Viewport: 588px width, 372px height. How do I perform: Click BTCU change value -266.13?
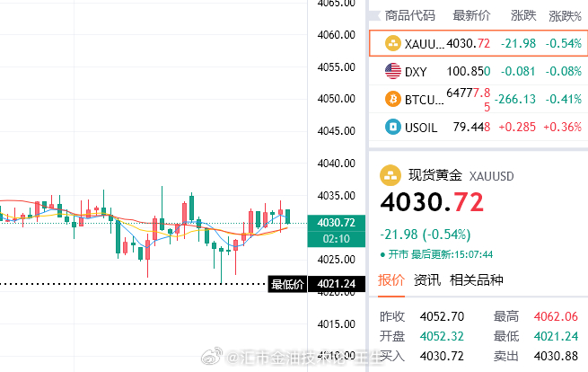click(515, 99)
